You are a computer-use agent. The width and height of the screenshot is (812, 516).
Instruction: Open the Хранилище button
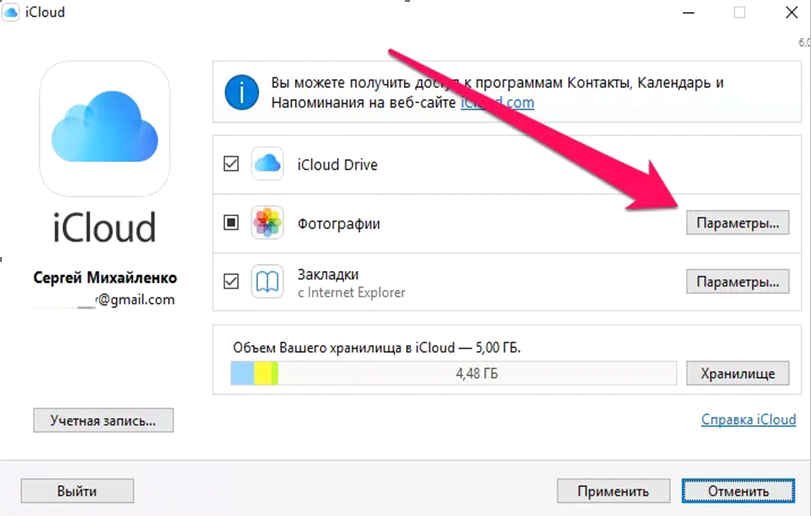tap(737, 374)
